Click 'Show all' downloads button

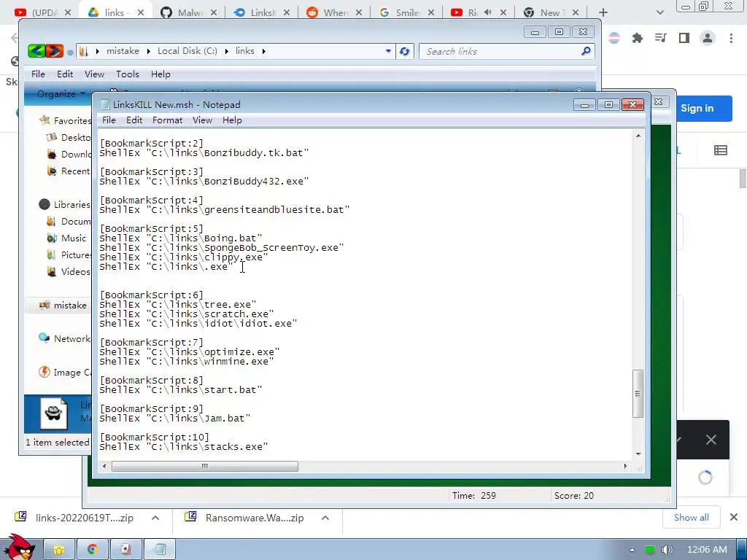691,518
